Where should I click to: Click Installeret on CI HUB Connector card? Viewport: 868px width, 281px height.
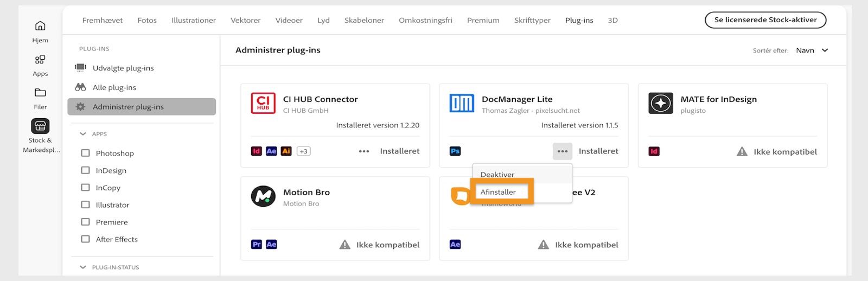400,151
